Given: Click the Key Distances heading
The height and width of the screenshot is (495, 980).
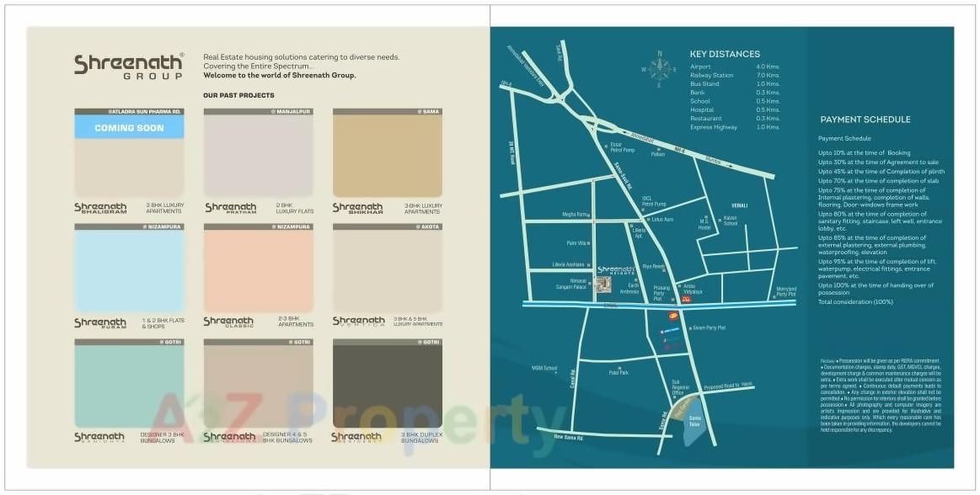Looking at the screenshot, I should pos(725,54).
